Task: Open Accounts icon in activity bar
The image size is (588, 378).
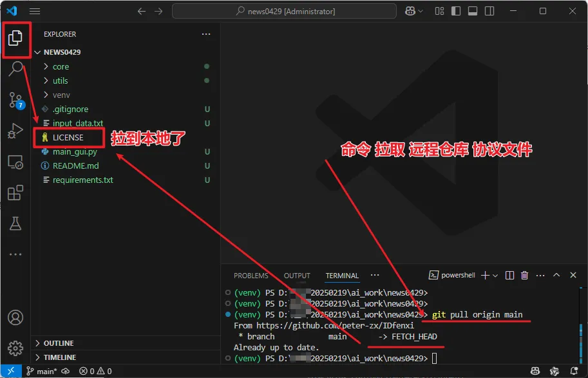Action: coord(15,317)
